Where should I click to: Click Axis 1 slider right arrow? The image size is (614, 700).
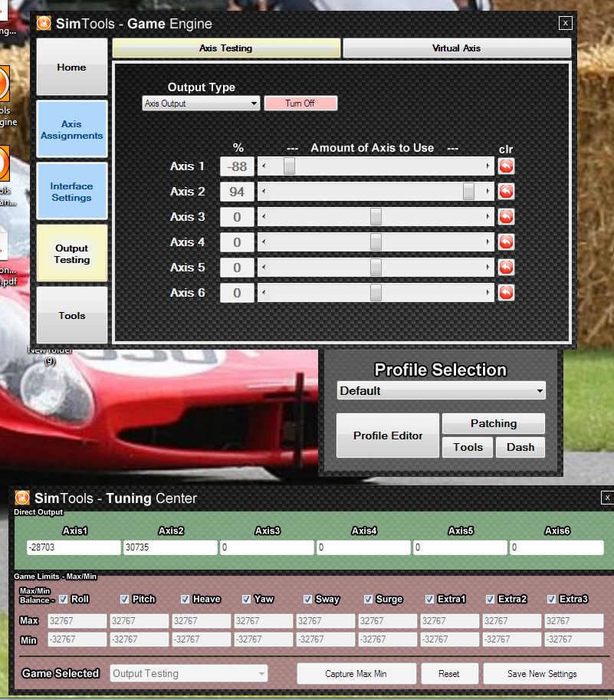tap(488, 166)
